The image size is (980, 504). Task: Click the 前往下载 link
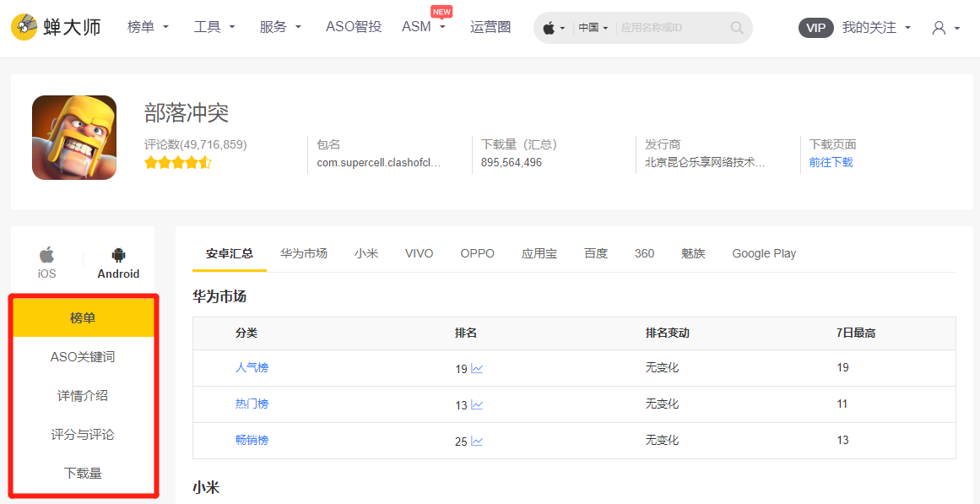[x=831, y=163]
